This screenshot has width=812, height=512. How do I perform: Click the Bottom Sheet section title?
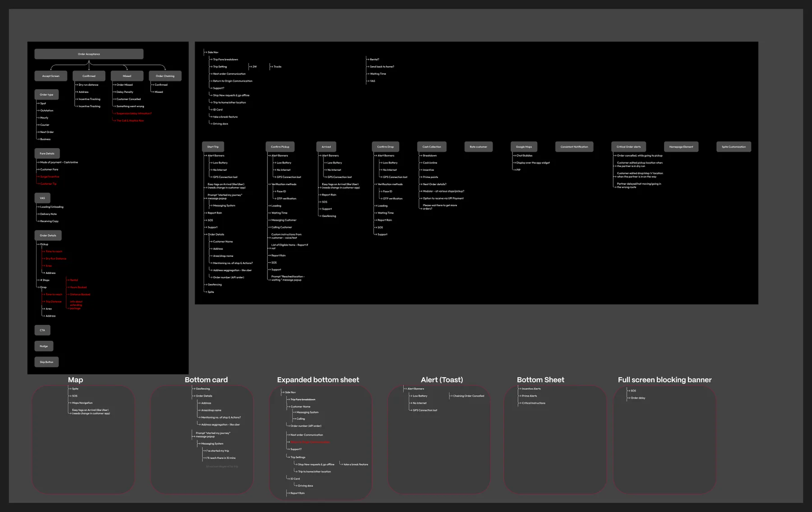click(x=540, y=380)
